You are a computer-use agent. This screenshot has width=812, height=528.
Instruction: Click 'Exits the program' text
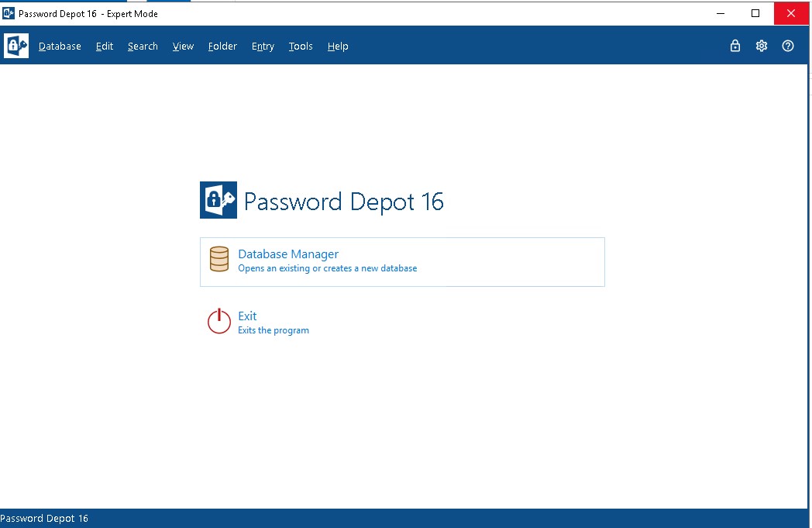(x=274, y=330)
